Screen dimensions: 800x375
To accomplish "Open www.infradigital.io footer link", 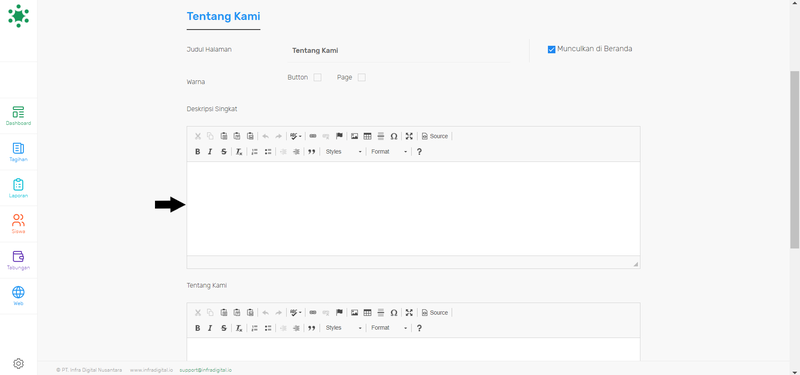I will tap(151, 370).
